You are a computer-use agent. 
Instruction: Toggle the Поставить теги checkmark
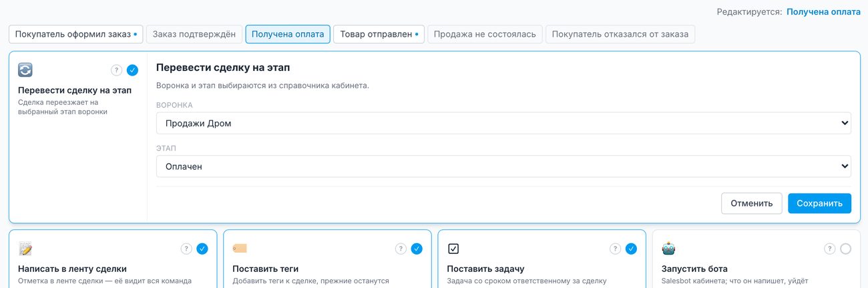[x=417, y=249]
